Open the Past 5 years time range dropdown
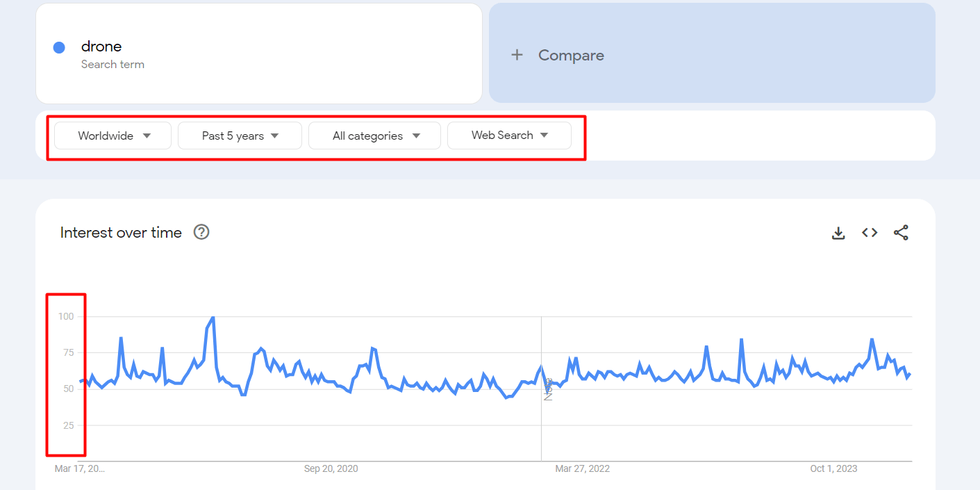This screenshot has width=980, height=490. coord(240,135)
